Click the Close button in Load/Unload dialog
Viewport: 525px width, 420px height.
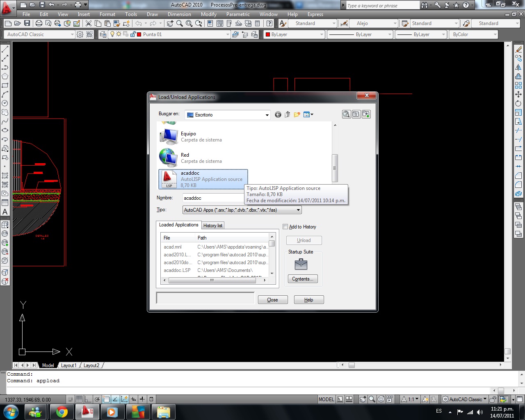pyautogui.click(x=273, y=300)
